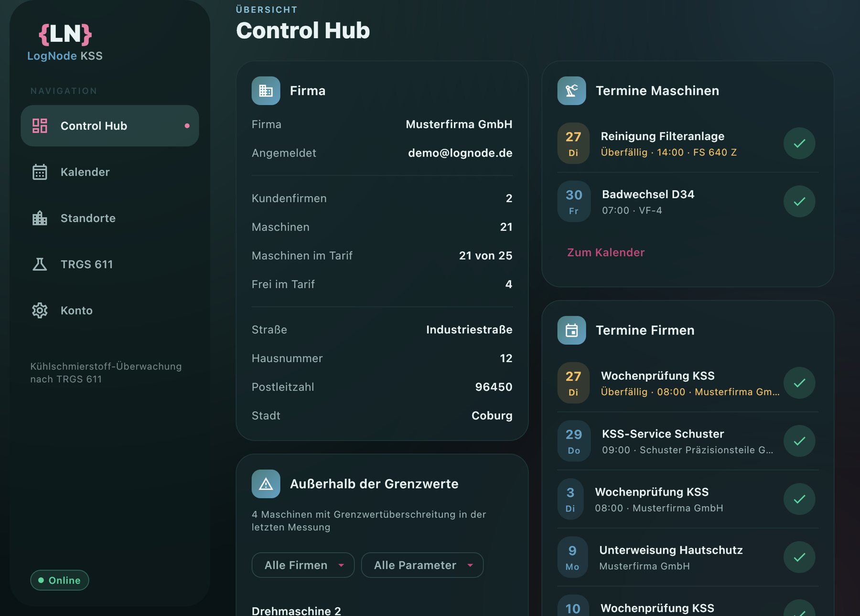Click the pink dot on Control Hub item

[187, 126]
